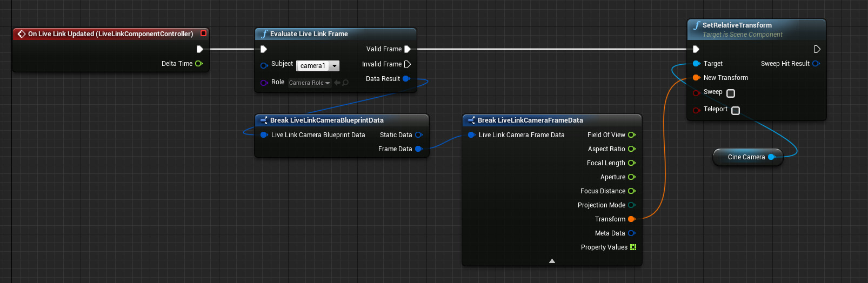
Task: Click the Focal Length output pin
Action: (631, 163)
